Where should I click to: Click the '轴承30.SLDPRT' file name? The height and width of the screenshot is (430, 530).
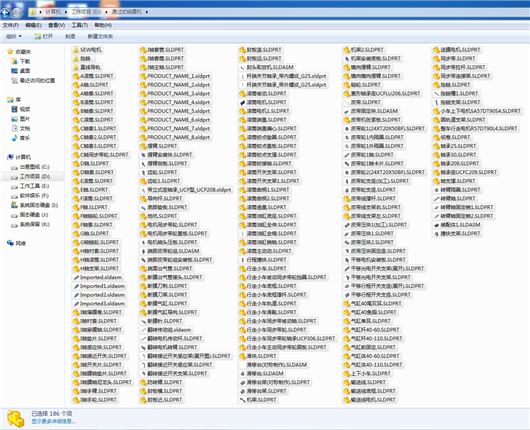458,155
